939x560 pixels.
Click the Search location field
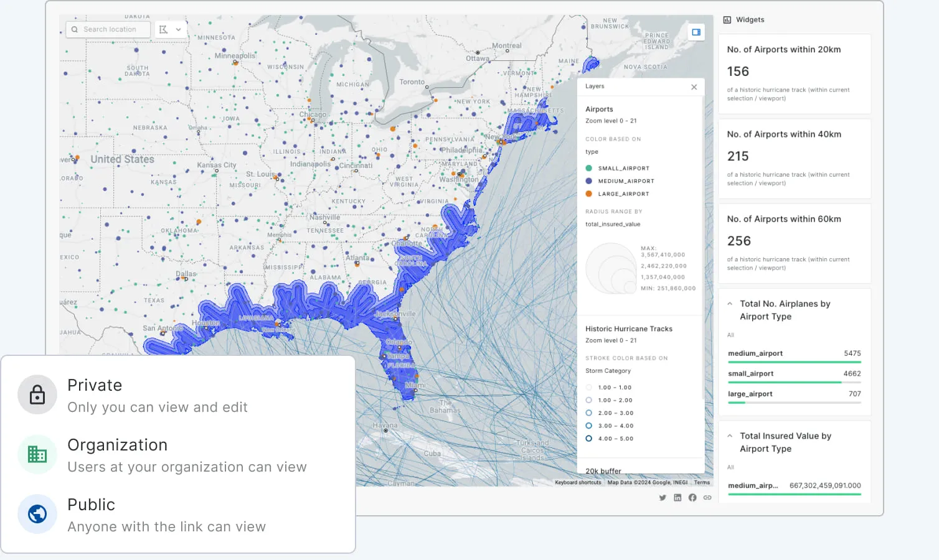click(110, 29)
